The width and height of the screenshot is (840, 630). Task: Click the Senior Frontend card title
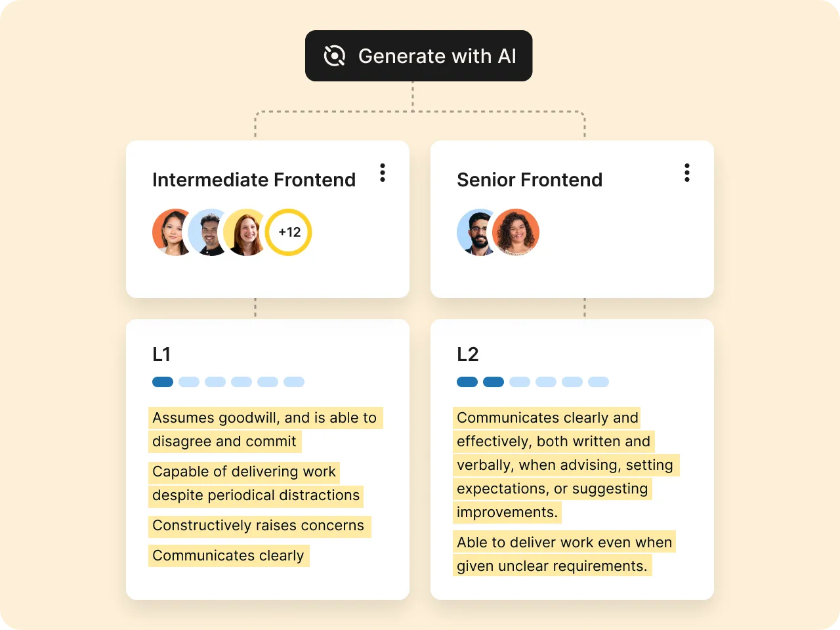(x=530, y=180)
